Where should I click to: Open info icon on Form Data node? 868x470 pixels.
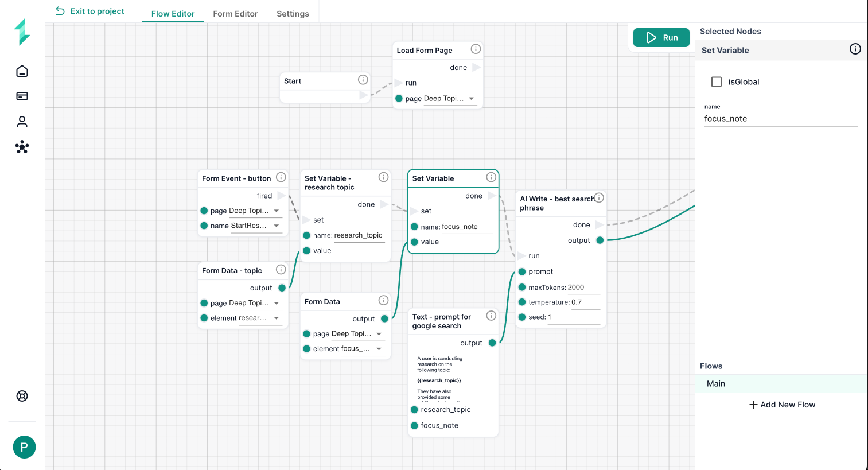tap(384, 300)
